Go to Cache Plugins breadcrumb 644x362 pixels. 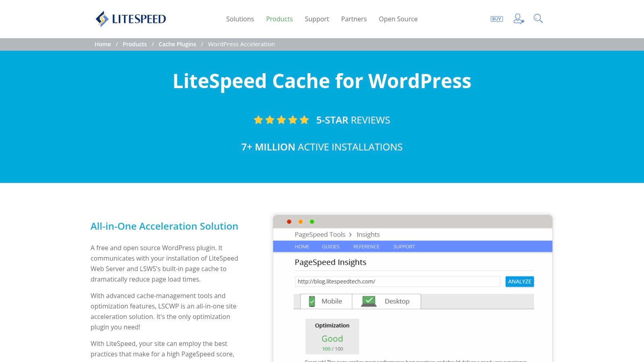(x=178, y=44)
